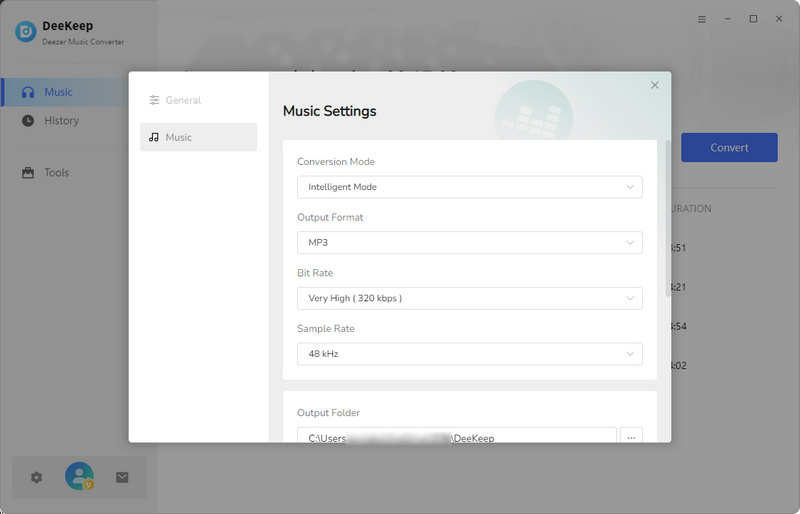Select the Music settings tab
Image resolution: width=800 pixels, height=514 pixels.
(x=198, y=137)
